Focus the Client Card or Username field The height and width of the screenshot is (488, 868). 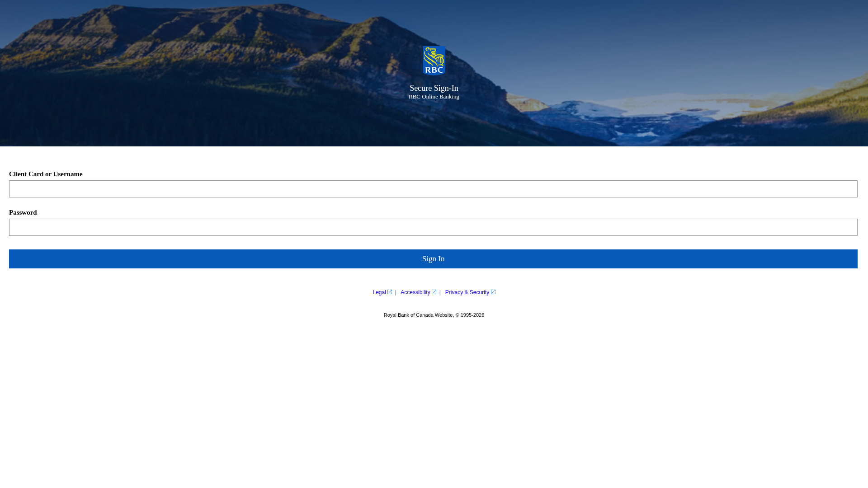[433, 189]
